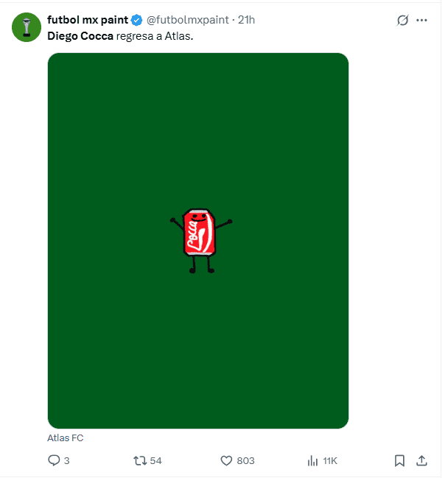This screenshot has width=448, height=478.
Task: Reply to the Diego Cocca tweet
Action: point(53,460)
